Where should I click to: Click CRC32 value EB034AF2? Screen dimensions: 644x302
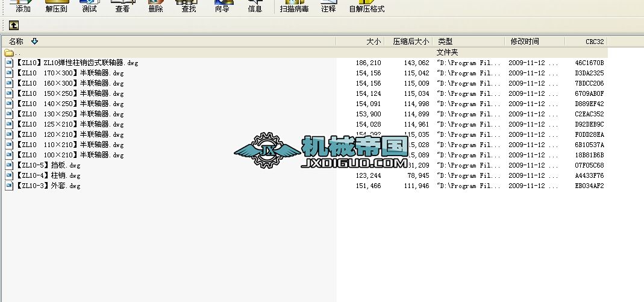point(589,186)
